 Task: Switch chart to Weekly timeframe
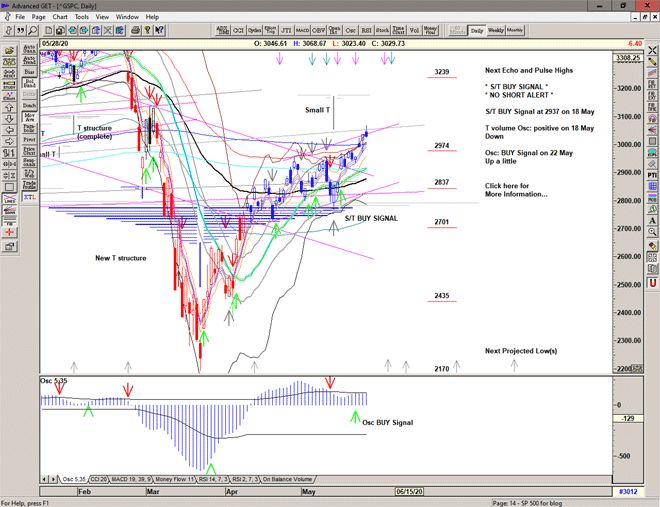click(x=495, y=30)
